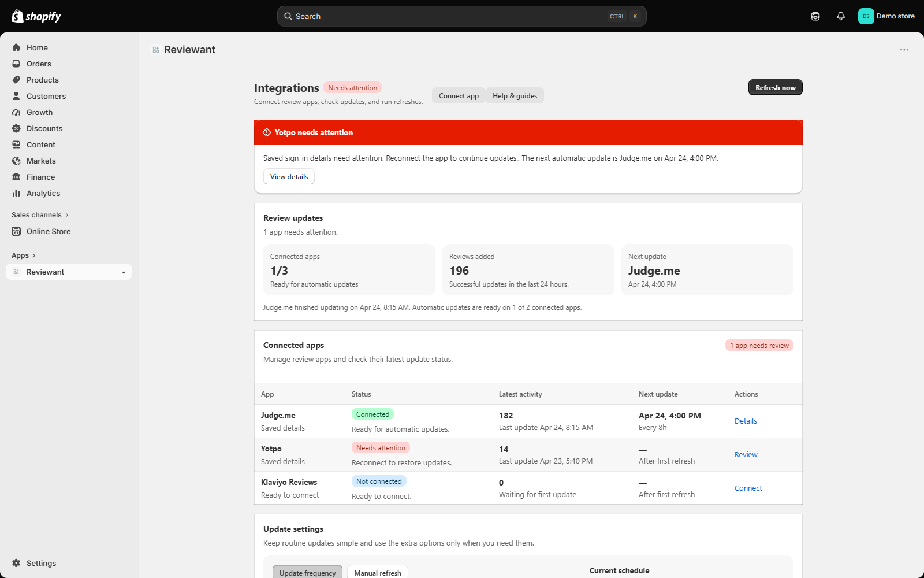Go to Orders in the sidebar
The image size is (924, 578).
coord(69,64)
